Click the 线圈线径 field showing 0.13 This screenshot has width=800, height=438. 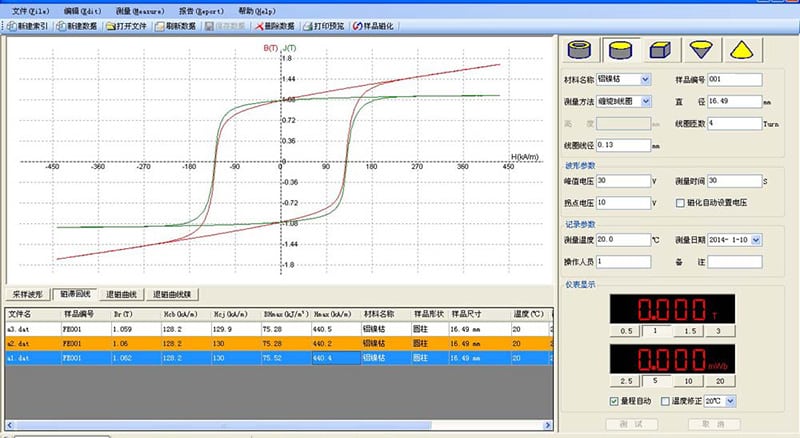[623, 145]
